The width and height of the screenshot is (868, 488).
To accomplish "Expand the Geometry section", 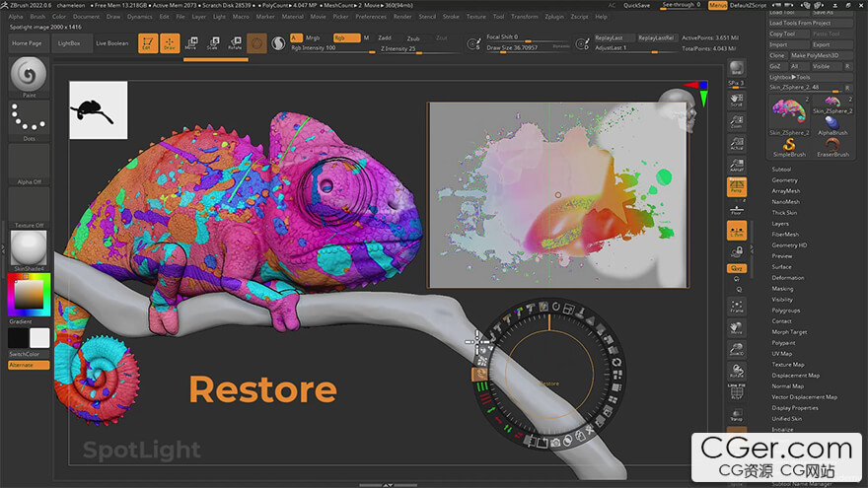I will pyautogui.click(x=784, y=180).
